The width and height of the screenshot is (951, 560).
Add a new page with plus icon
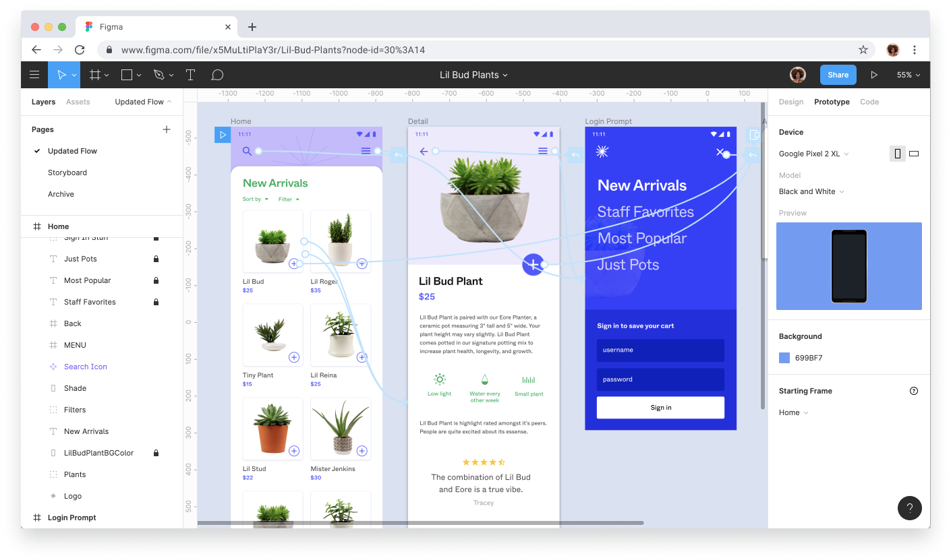pos(167,129)
